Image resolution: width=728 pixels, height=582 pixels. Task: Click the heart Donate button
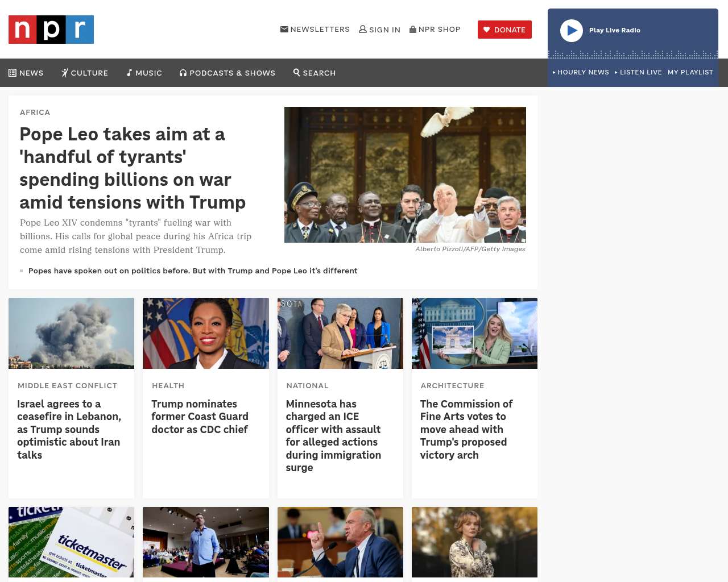tap(504, 30)
